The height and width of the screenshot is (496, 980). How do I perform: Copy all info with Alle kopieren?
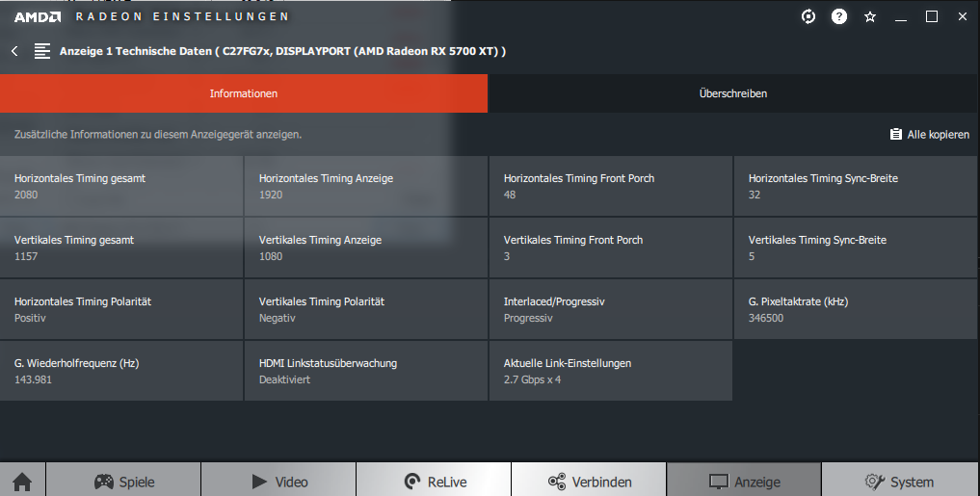pyautogui.click(x=929, y=134)
